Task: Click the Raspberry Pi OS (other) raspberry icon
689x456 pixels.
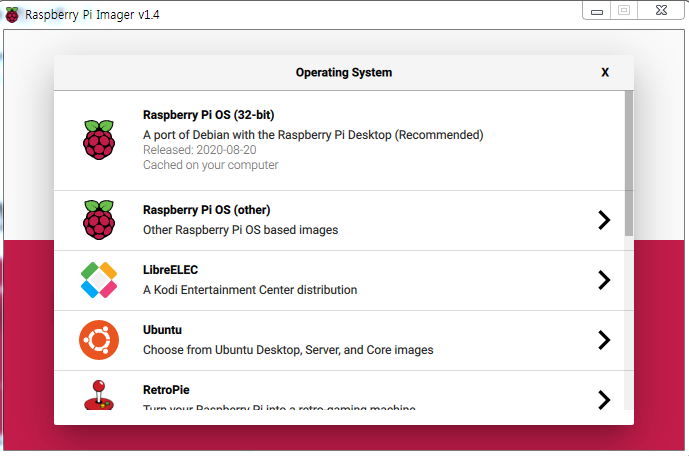Action: [x=99, y=220]
